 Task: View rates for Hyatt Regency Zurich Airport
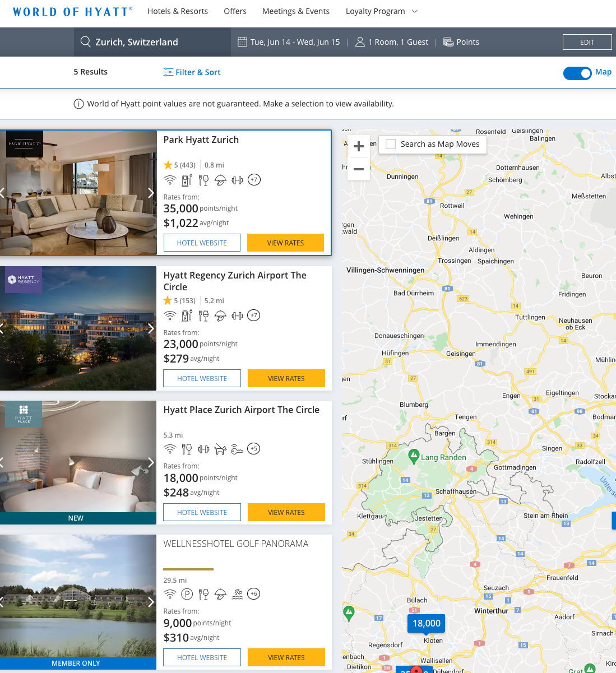coord(286,378)
